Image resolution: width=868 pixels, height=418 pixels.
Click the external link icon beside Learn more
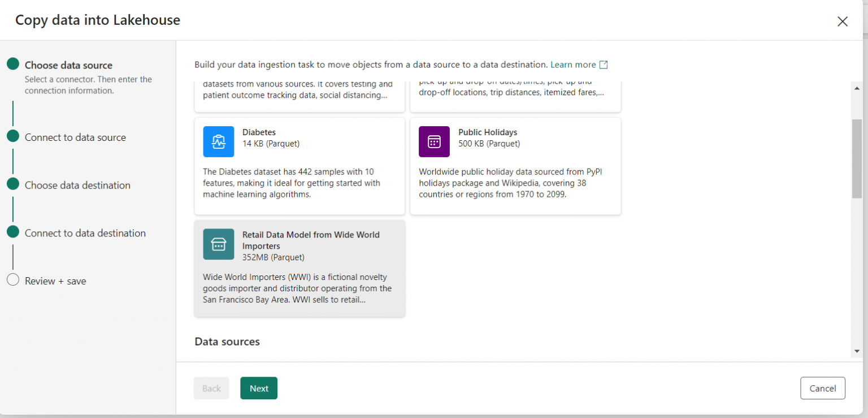[x=603, y=64]
